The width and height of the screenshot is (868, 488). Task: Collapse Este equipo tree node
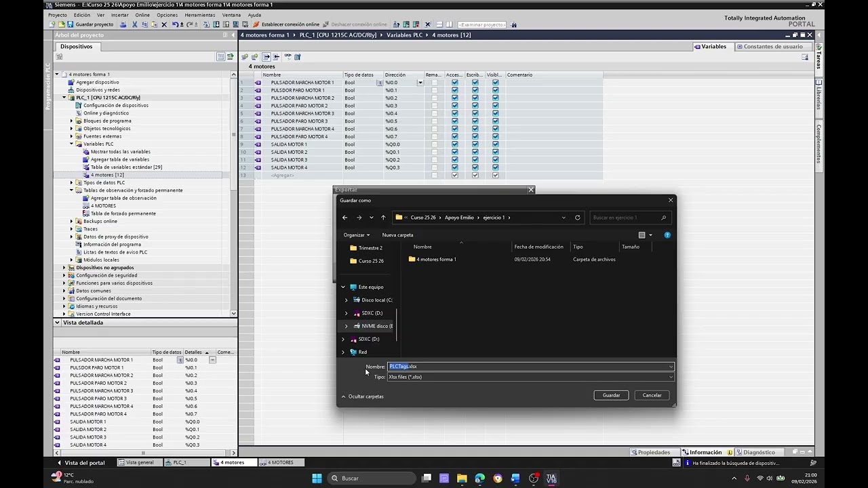pyautogui.click(x=343, y=287)
